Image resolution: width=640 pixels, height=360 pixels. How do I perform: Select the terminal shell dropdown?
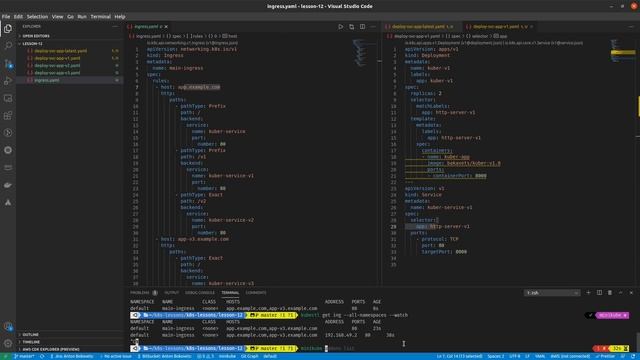552,293
